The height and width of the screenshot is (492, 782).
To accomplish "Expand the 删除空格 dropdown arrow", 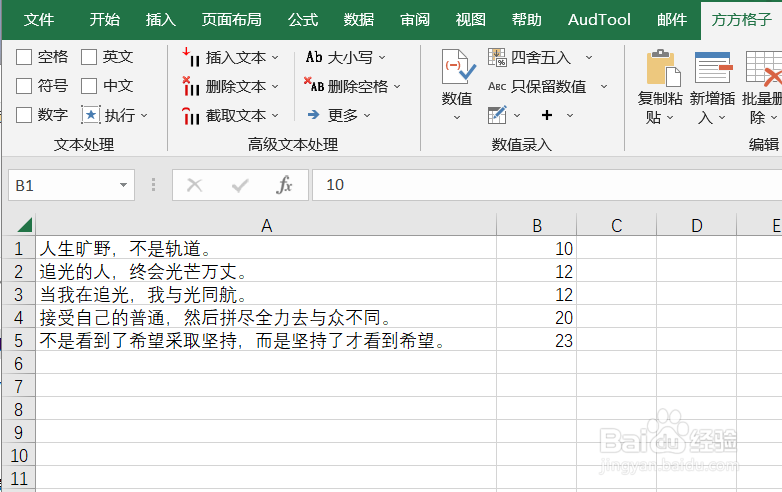I will 397,87.
